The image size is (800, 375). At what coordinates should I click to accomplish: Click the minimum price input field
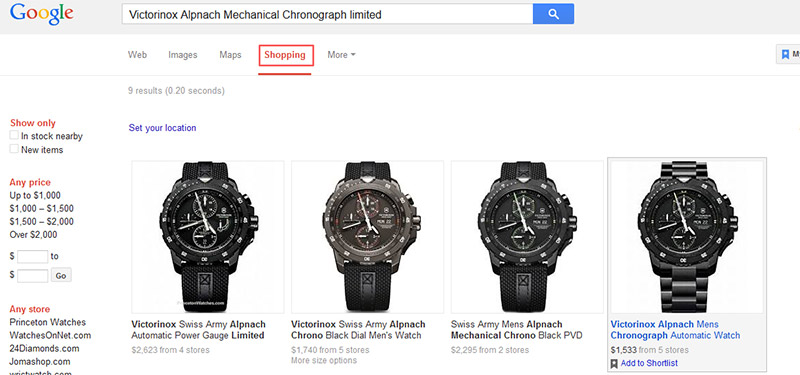click(x=33, y=257)
